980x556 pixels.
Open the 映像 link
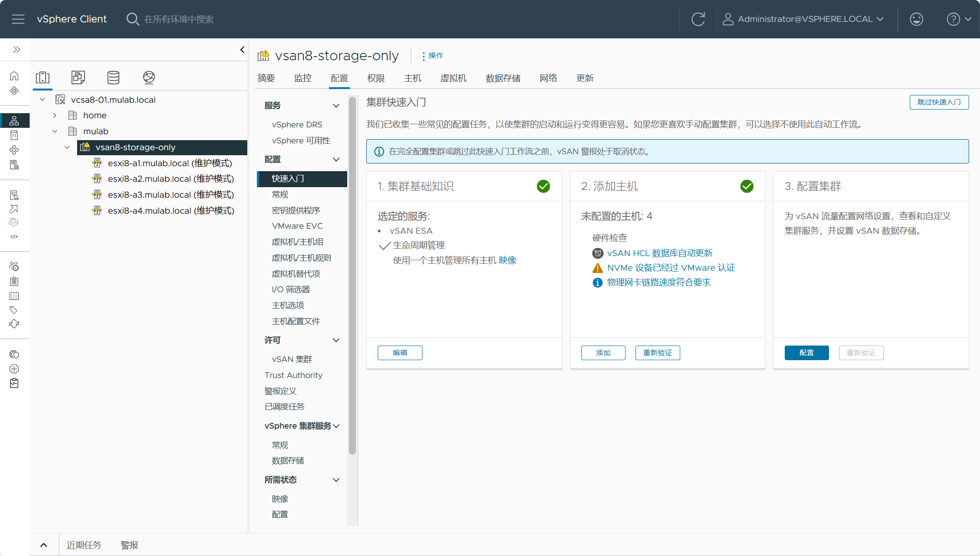pyautogui.click(x=507, y=260)
